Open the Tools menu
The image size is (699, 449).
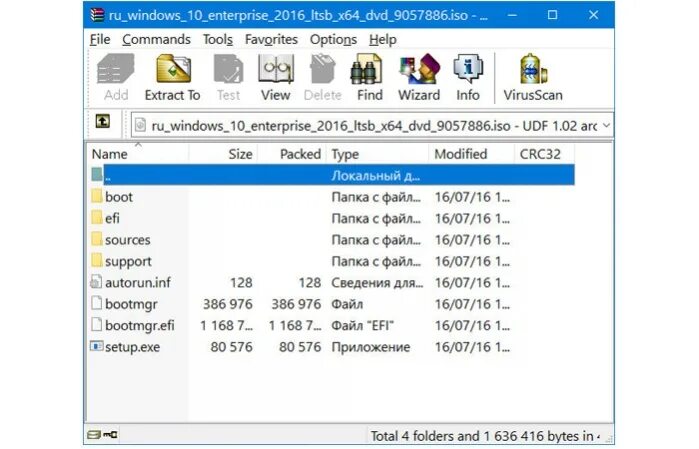point(218,40)
